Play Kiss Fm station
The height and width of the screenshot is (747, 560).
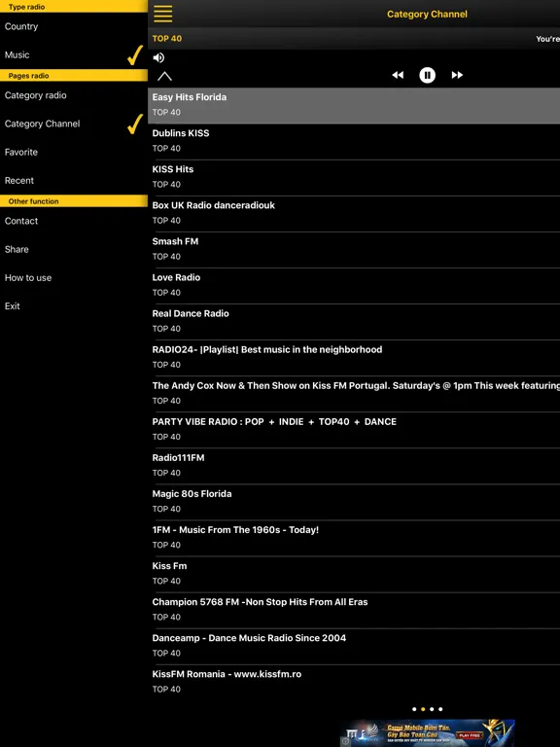coord(354,574)
